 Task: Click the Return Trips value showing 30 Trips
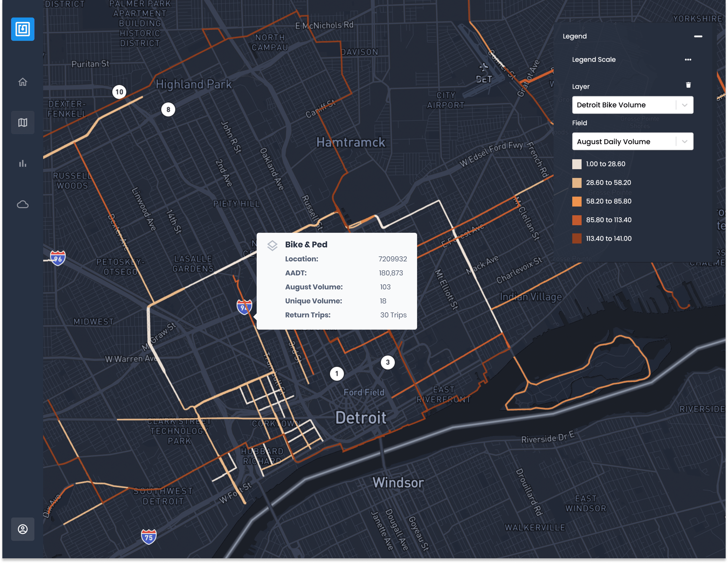(393, 315)
